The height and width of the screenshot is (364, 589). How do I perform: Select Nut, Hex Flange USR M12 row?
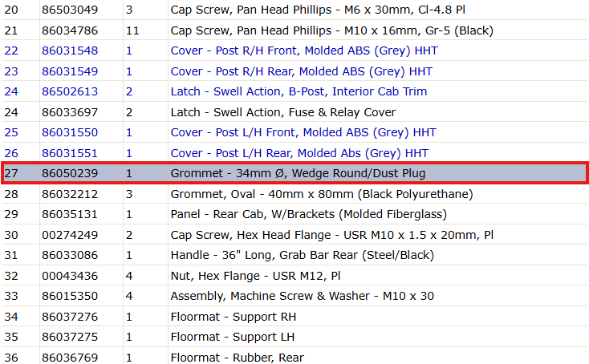click(294, 276)
